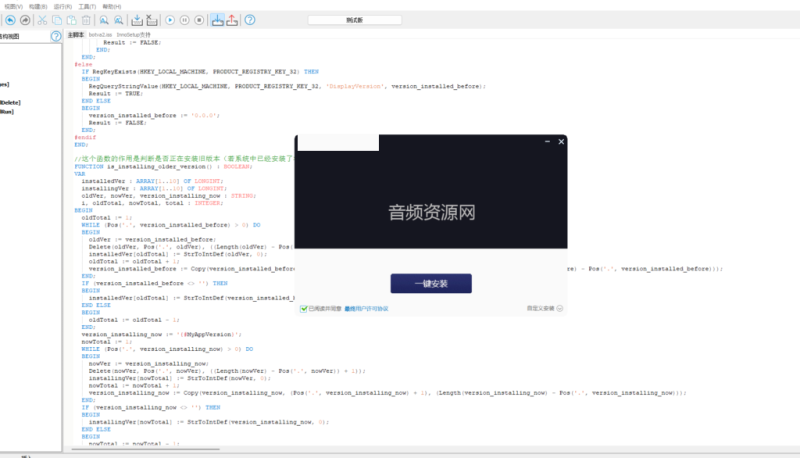Click the installedVer ARRAY declaration line
The width and height of the screenshot is (800, 458).
[x=153, y=181]
